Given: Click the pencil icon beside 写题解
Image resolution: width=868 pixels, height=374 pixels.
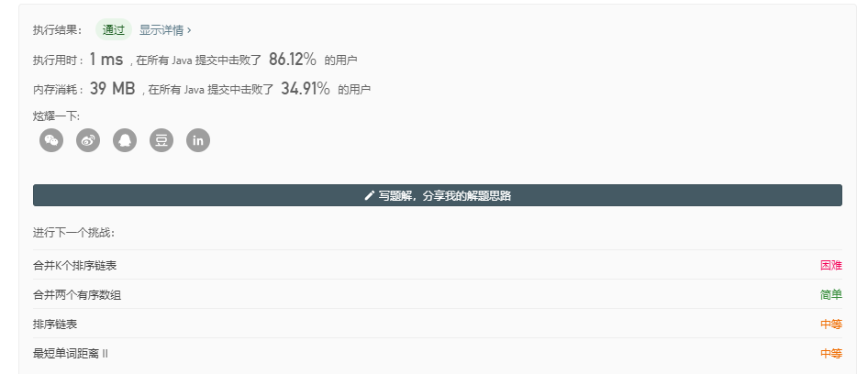Looking at the screenshot, I should coord(369,195).
